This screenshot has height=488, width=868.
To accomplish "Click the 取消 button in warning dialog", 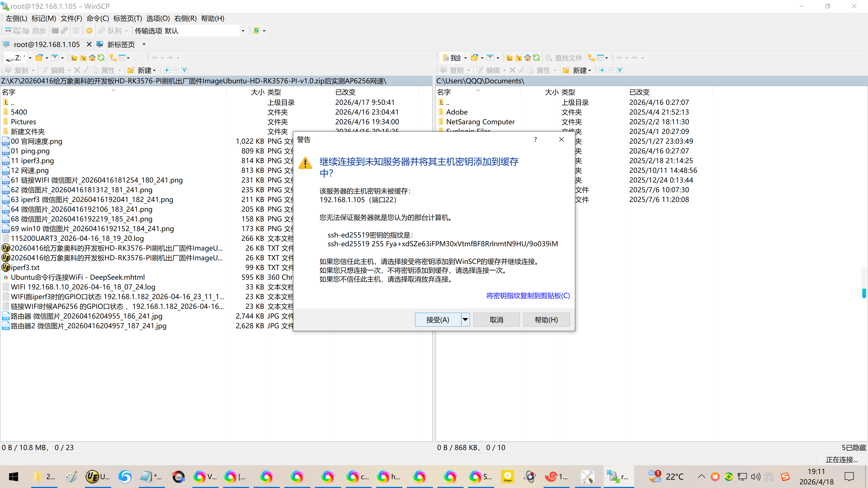I will click(x=496, y=320).
